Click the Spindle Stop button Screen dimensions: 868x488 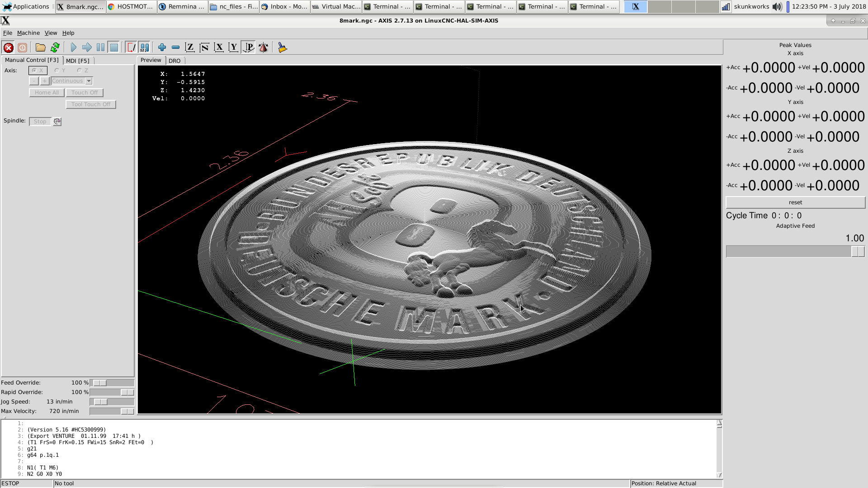point(40,122)
